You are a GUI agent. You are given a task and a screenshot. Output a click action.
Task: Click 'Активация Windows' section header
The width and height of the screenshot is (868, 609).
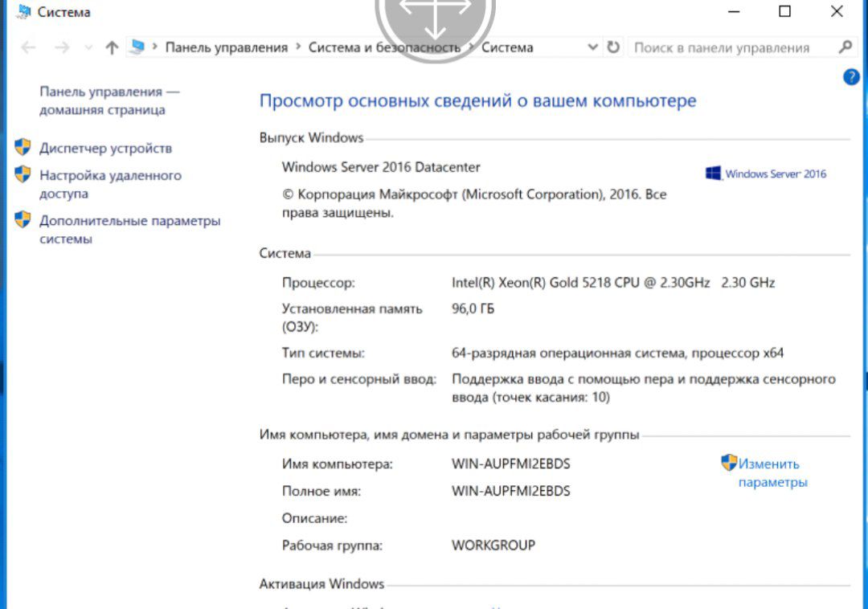tap(321, 584)
